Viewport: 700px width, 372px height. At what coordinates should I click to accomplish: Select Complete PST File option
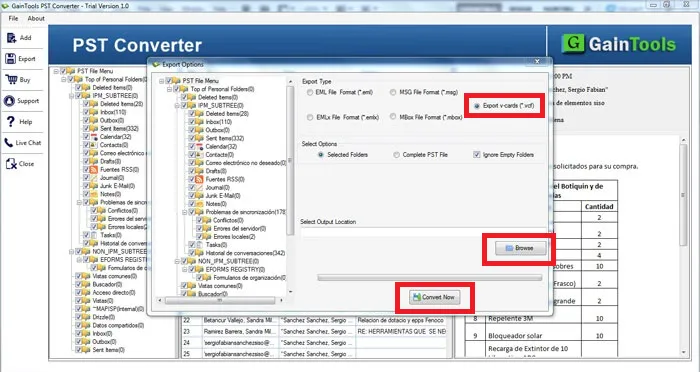coord(396,155)
